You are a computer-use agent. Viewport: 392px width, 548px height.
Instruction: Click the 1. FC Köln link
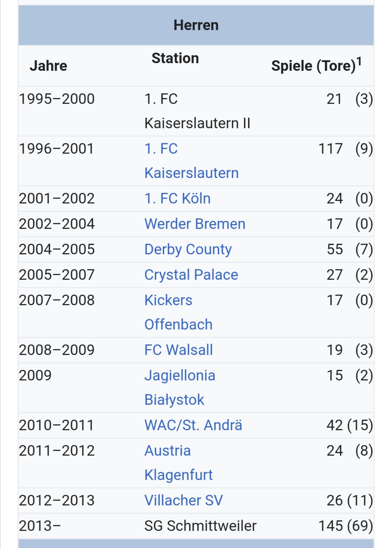pos(177,198)
